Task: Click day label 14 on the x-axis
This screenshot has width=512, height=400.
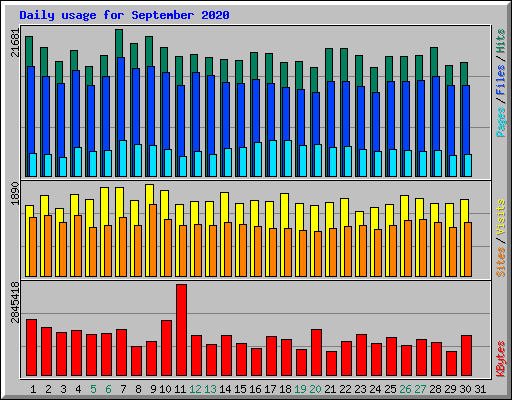Action: coord(225,389)
